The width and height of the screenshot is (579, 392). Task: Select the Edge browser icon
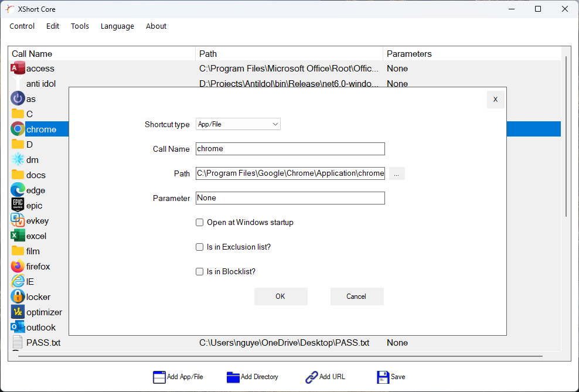pyautogui.click(x=18, y=190)
